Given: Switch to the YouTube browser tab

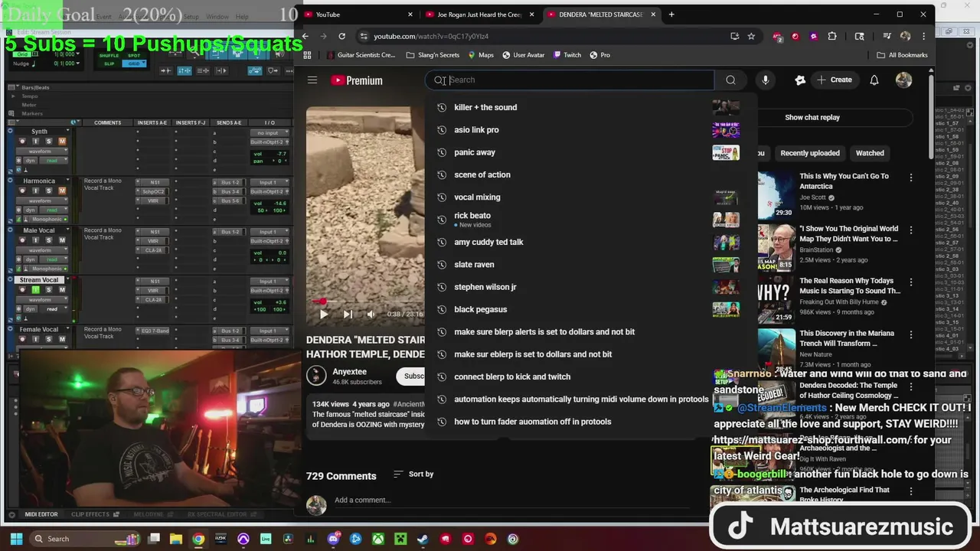Looking at the screenshot, I should tap(357, 15).
